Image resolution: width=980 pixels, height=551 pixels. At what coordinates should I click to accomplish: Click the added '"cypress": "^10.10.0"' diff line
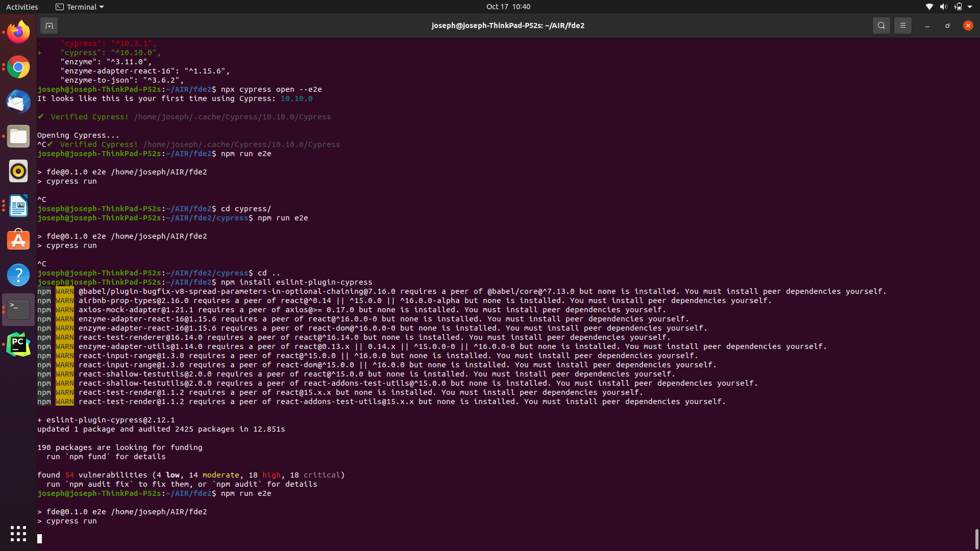tap(99, 53)
